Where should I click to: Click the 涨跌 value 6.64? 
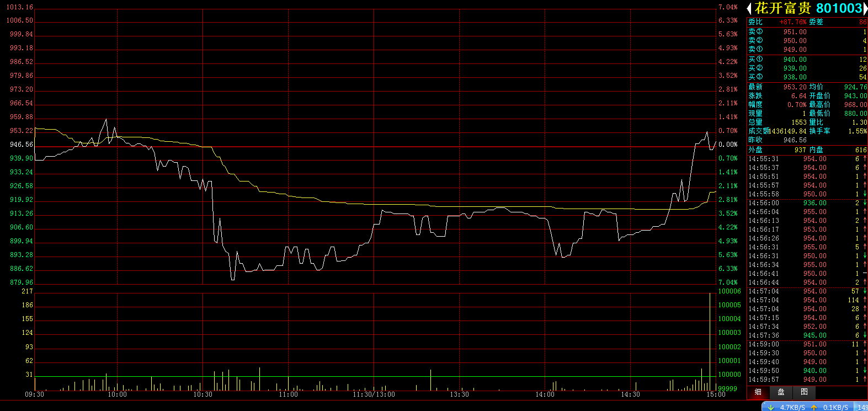(x=799, y=96)
